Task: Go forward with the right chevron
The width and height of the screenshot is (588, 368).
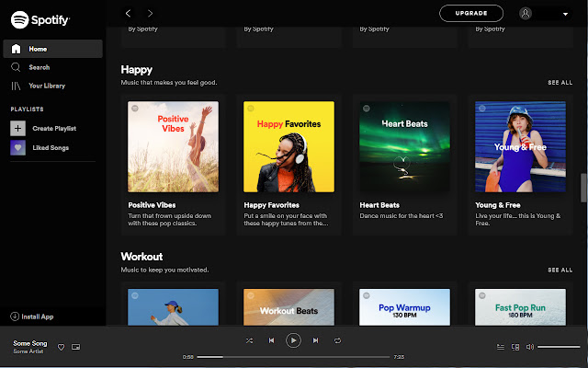Action: pyautogui.click(x=151, y=13)
